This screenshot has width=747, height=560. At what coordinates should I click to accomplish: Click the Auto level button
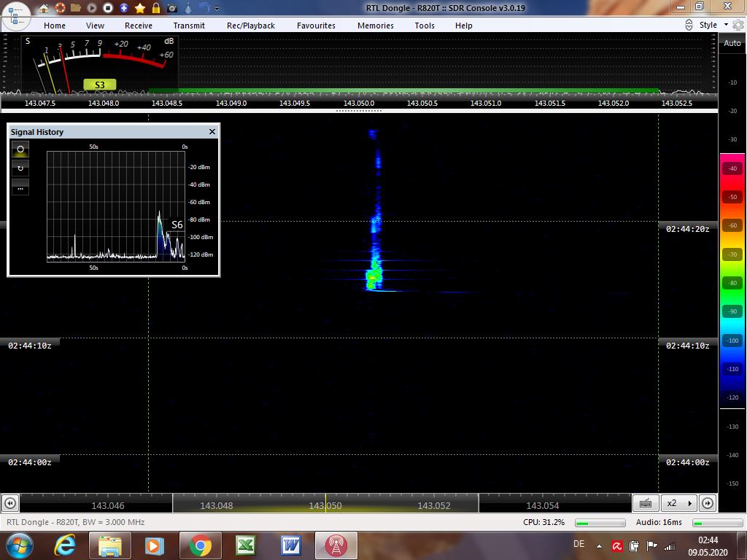coord(732,43)
